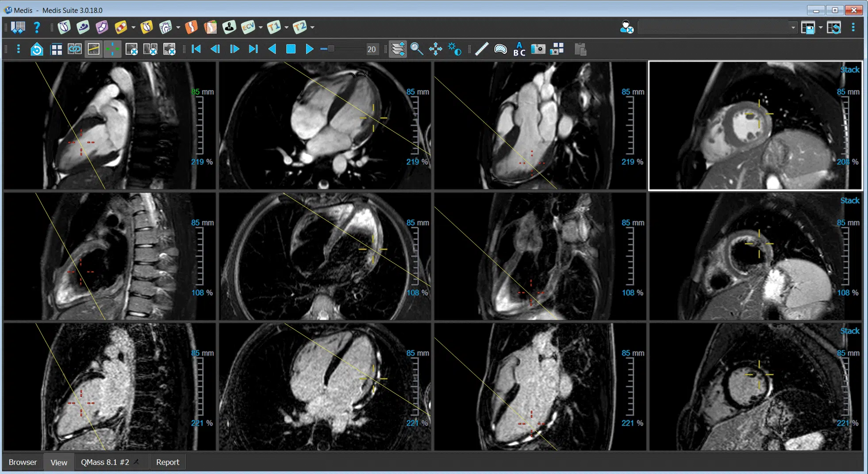Stop cine playback

291,49
